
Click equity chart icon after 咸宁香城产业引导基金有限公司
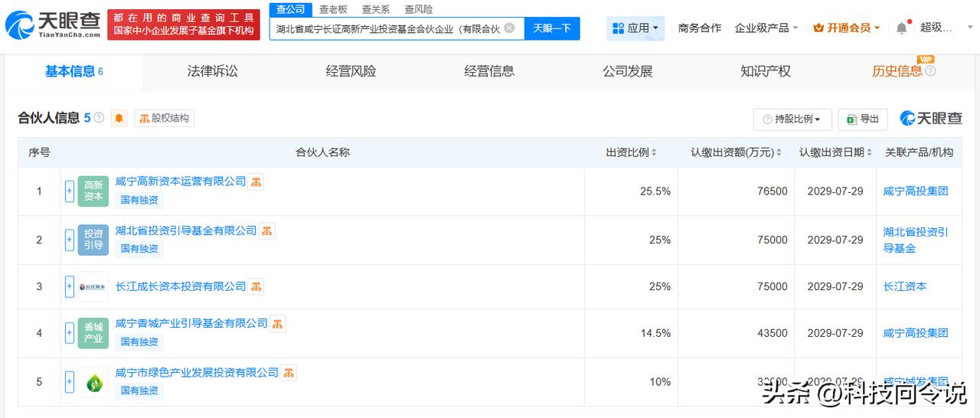click(278, 324)
